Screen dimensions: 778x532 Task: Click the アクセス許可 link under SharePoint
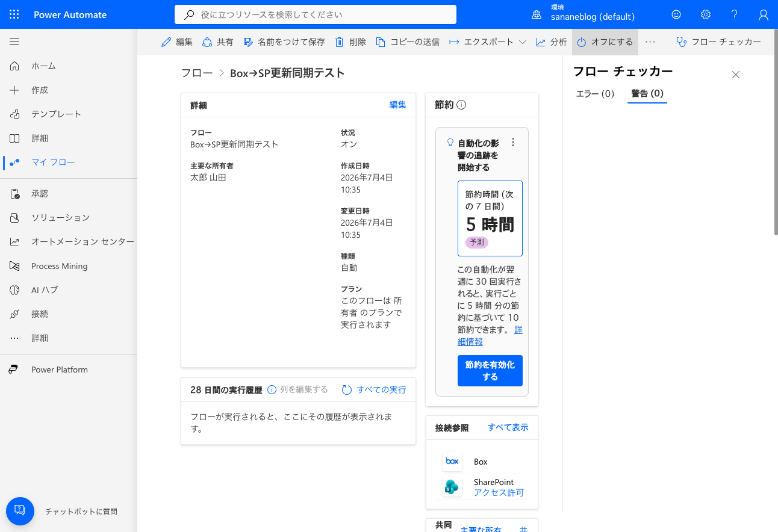pyautogui.click(x=499, y=492)
